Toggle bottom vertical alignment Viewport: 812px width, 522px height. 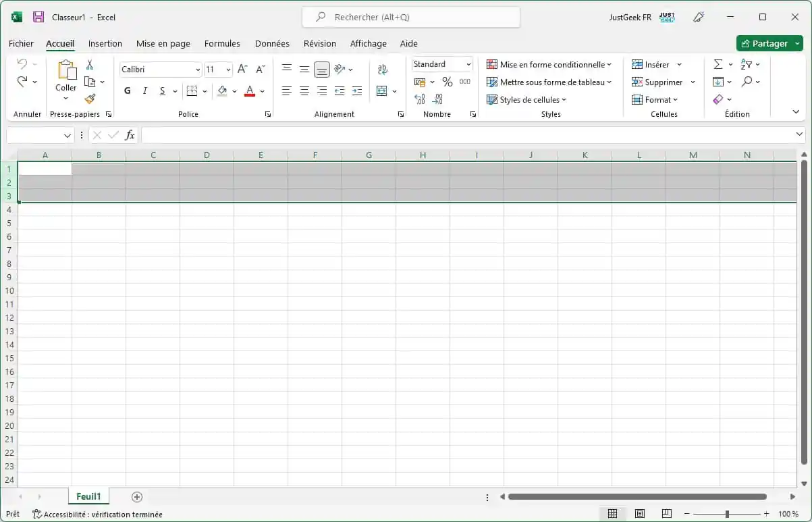[322, 69]
